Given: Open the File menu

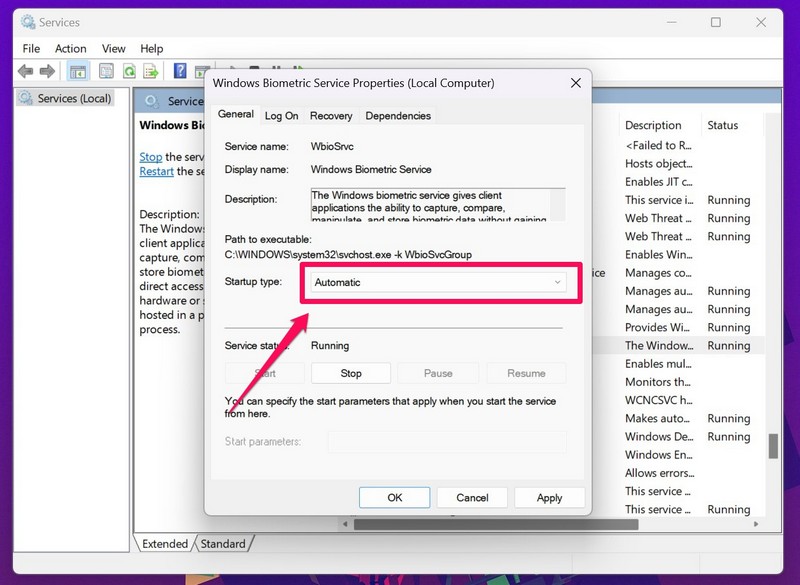Looking at the screenshot, I should pos(31,48).
